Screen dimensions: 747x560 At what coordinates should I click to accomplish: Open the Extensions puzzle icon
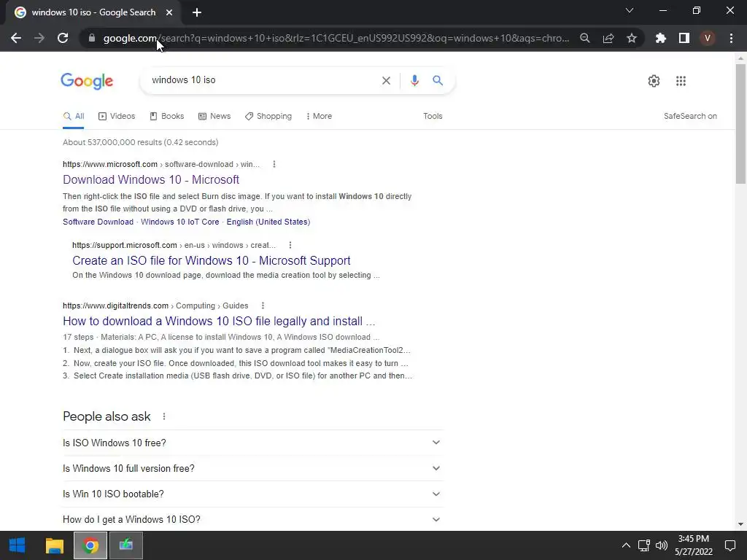tap(661, 38)
